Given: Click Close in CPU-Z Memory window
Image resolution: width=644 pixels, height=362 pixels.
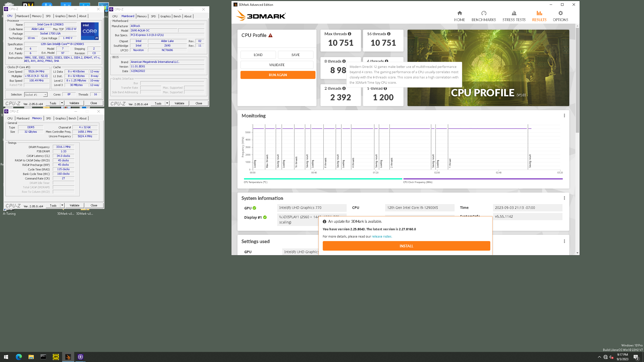Looking at the screenshot, I should click(94, 205).
